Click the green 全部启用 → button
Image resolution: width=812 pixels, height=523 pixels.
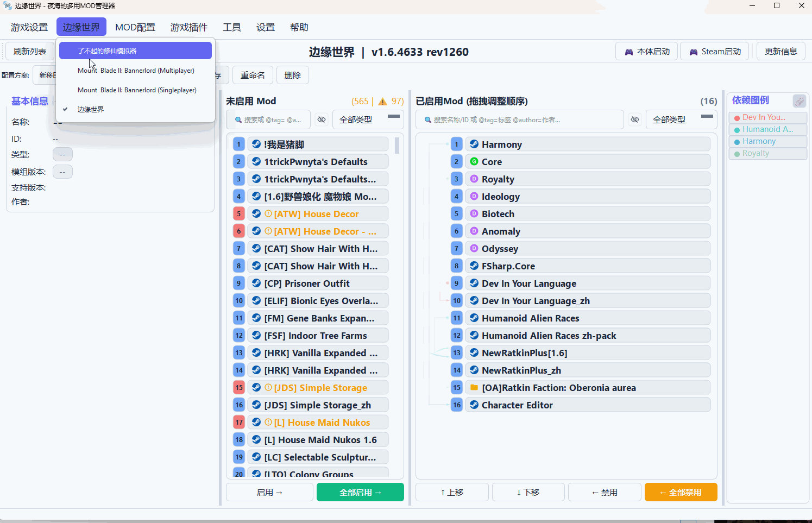(x=360, y=492)
